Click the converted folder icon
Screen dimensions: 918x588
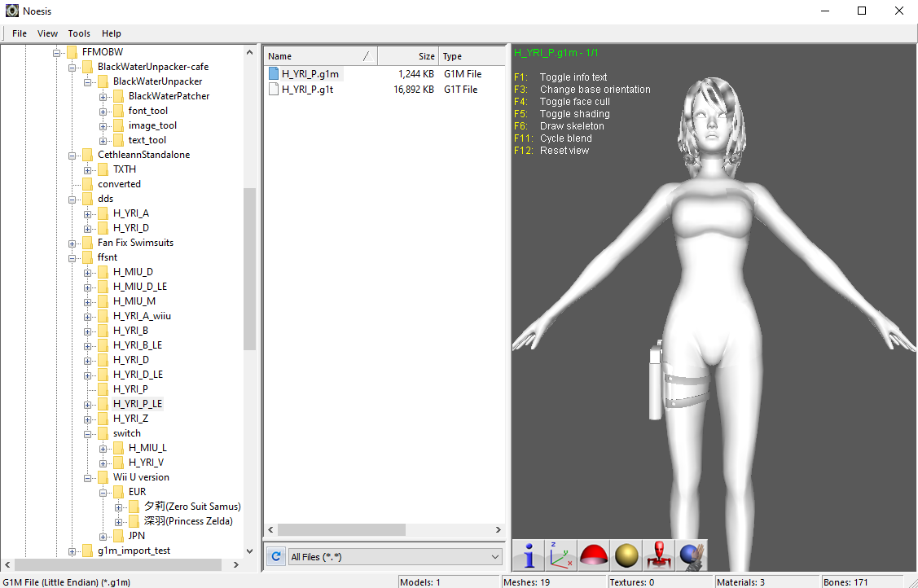[x=88, y=184]
